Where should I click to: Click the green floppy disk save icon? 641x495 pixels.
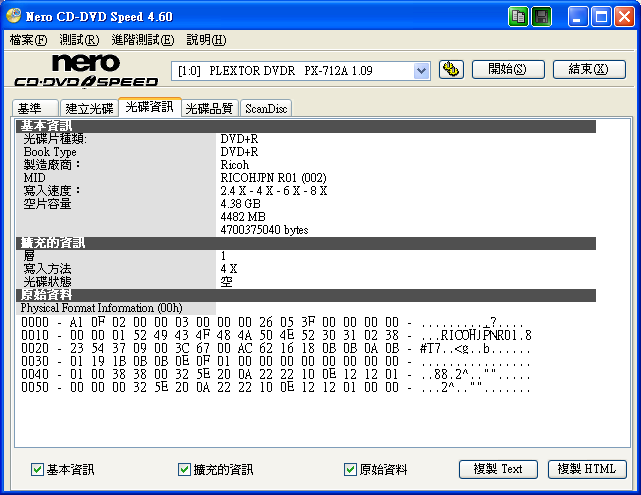pos(541,17)
